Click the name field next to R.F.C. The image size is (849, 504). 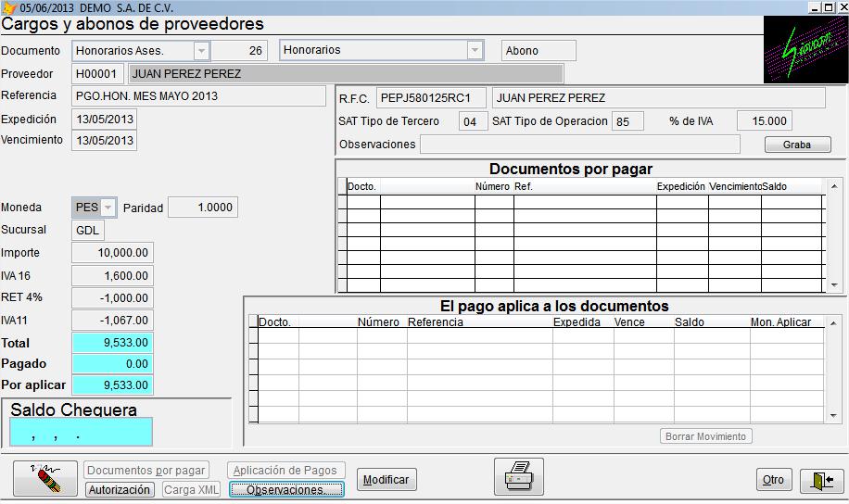[658, 98]
